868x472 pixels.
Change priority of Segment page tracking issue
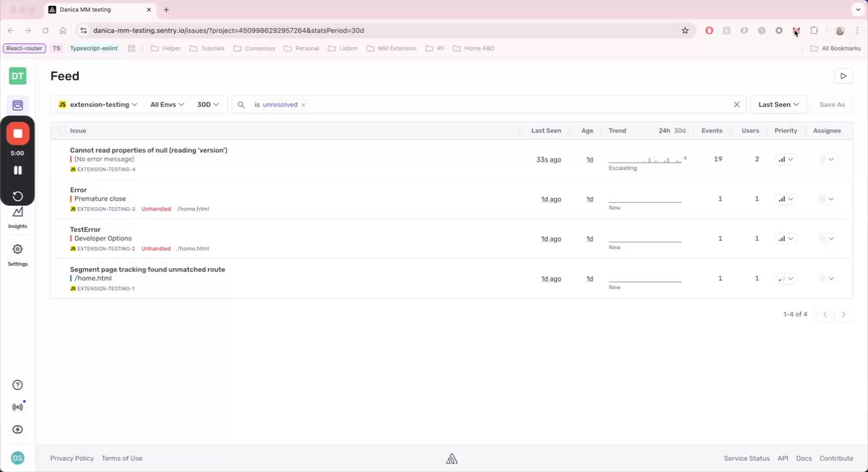point(785,279)
